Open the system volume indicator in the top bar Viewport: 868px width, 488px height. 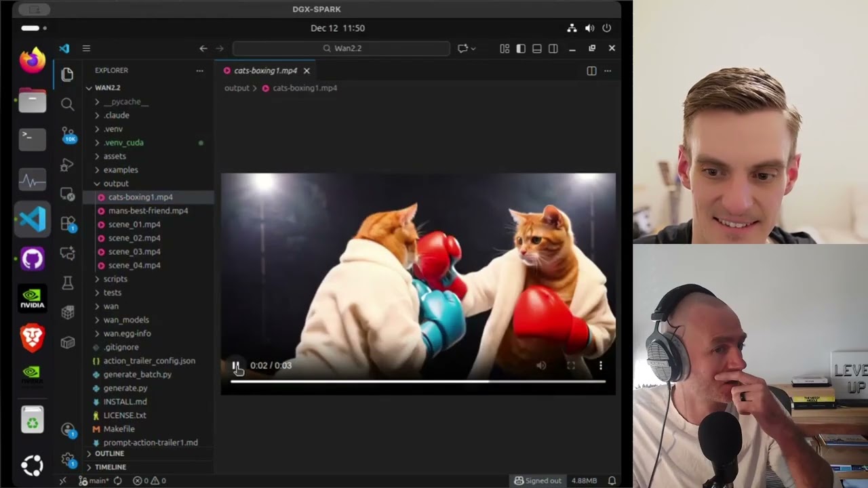coord(589,28)
